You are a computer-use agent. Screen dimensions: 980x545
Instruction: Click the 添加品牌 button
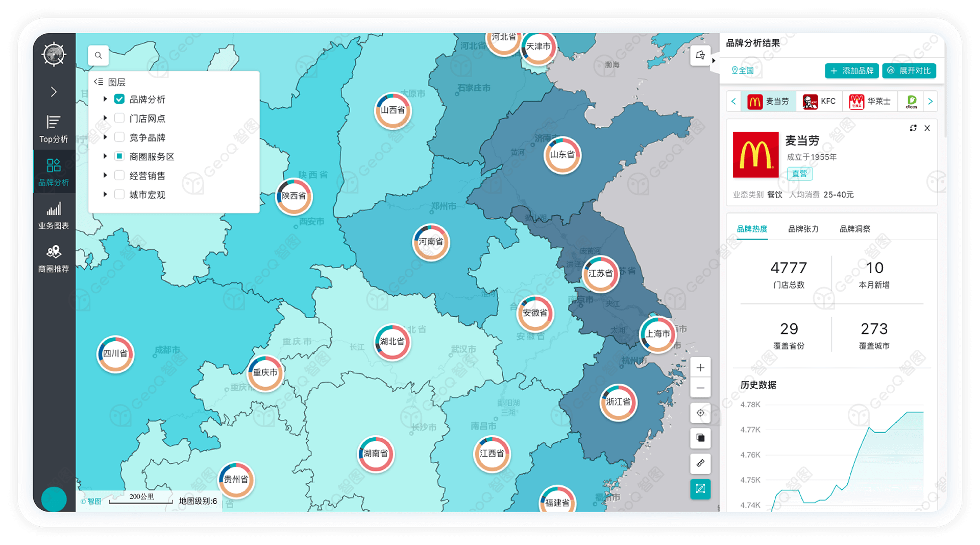[852, 70]
